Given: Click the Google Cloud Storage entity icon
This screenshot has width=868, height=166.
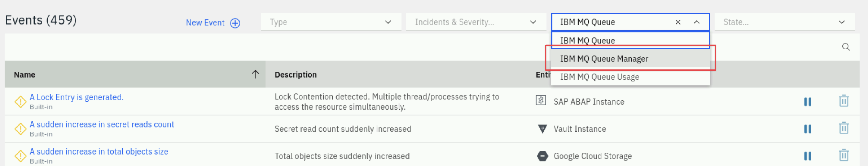Looking at the screenshot, I should coord(542,156).
